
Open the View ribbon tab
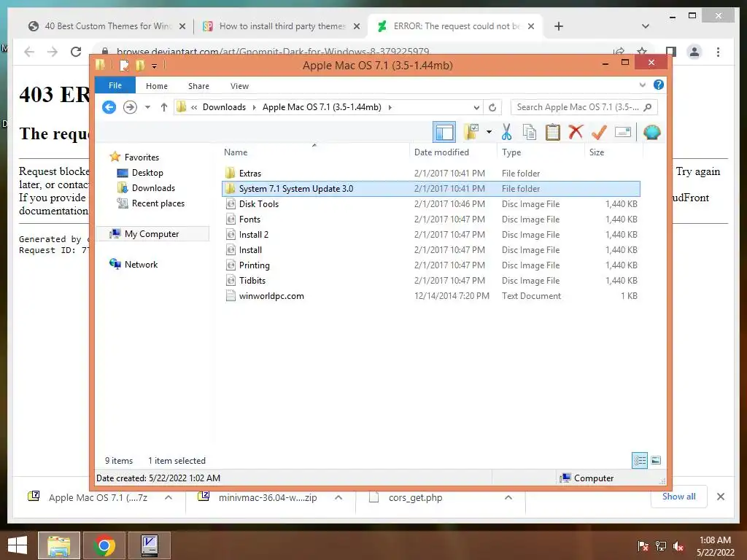[x=239, y=86]
